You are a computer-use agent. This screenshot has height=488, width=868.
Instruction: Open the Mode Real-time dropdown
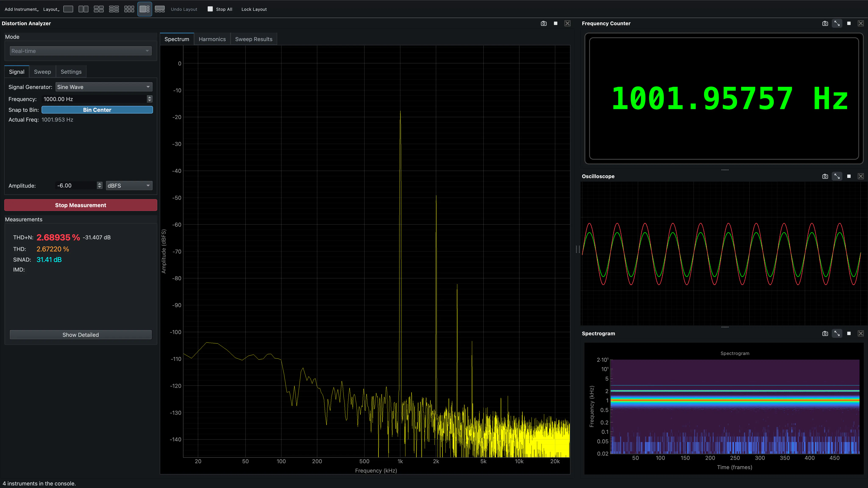pos(81,51)
